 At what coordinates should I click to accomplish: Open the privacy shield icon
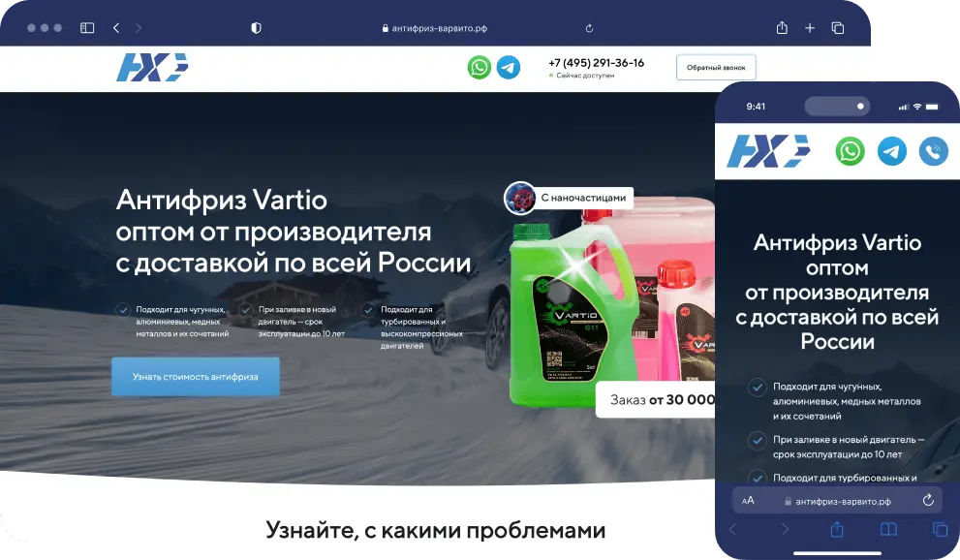(x=256, y=28)
